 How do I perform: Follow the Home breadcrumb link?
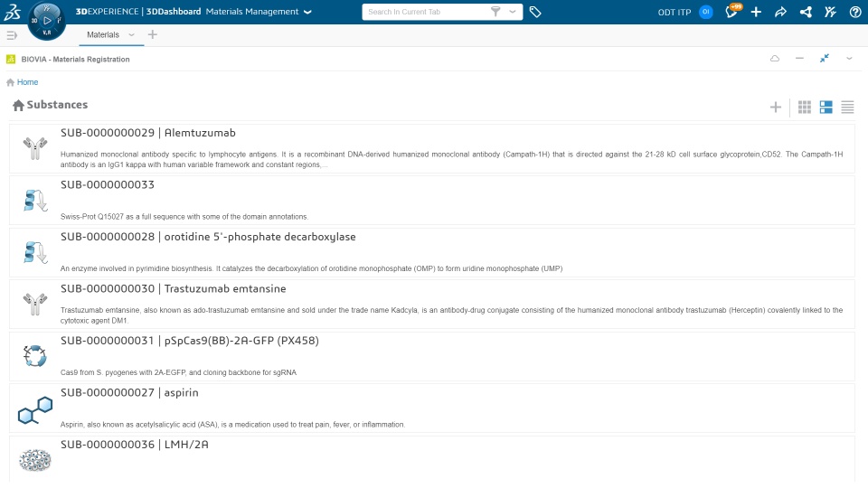point(27,82)
